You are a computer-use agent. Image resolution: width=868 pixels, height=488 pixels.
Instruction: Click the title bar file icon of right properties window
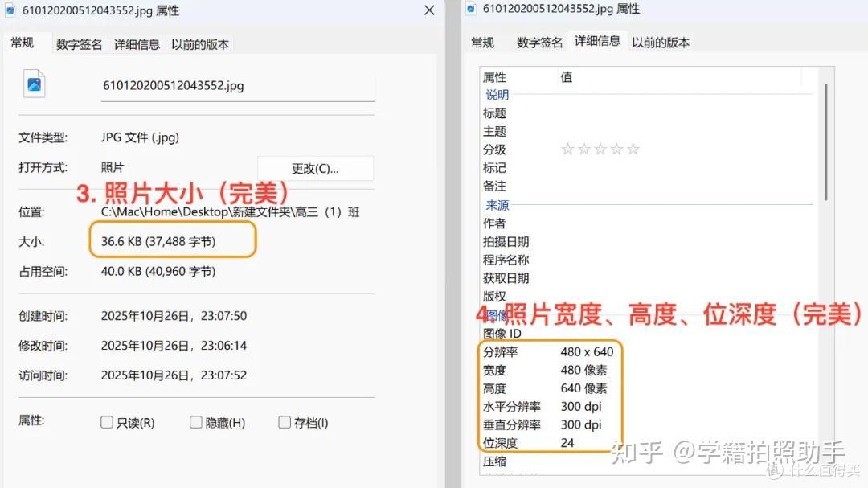click(x=471, y=8)
